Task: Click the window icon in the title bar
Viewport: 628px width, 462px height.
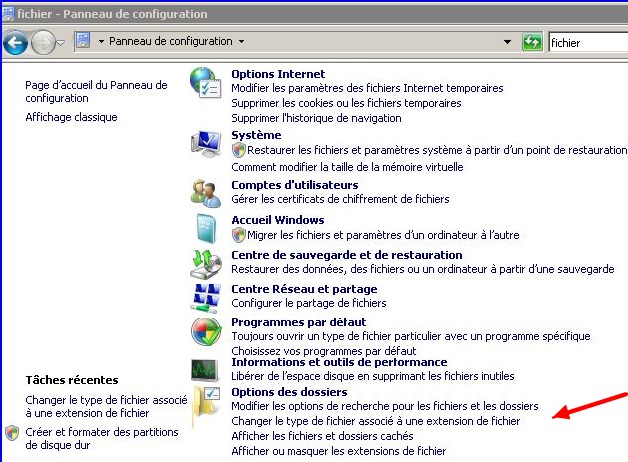Action: (8, 14)
